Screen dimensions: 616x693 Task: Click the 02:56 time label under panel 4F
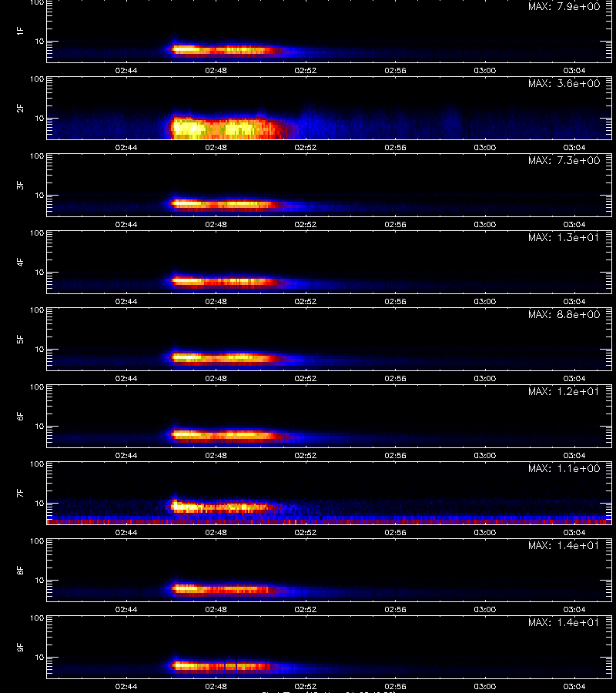point(395,301)
